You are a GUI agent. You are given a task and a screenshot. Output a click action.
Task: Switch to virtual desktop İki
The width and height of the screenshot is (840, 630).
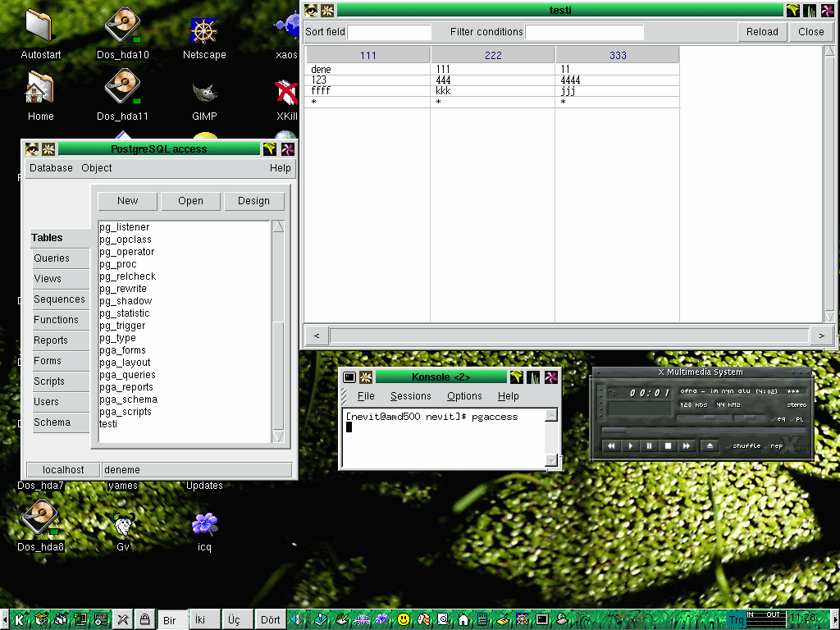click(204, 620)
